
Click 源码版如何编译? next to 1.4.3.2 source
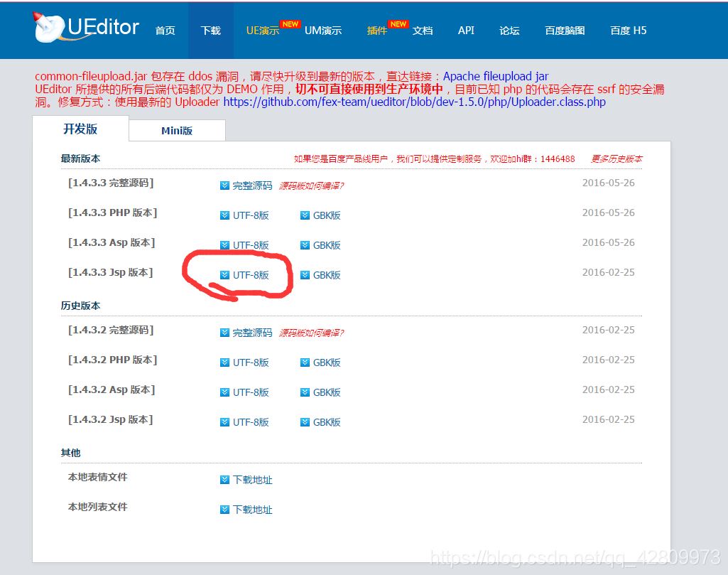tap(312, 333)
